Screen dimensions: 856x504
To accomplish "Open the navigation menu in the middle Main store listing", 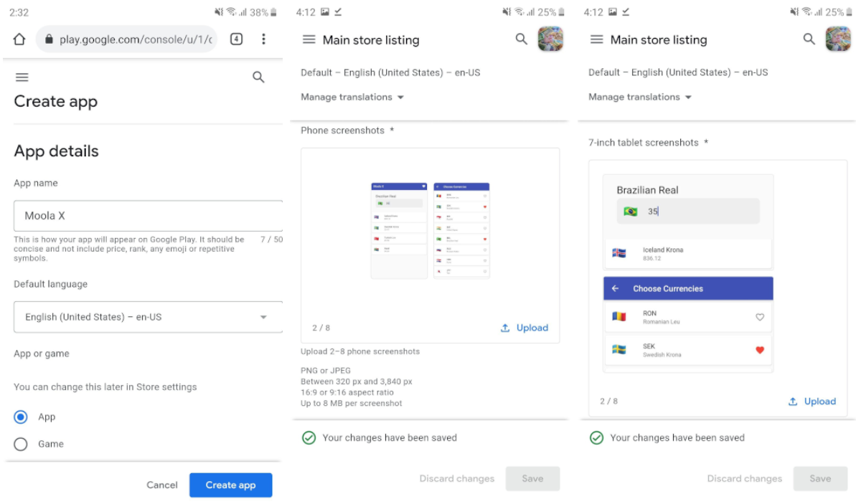I will click(x=309, y=39).
